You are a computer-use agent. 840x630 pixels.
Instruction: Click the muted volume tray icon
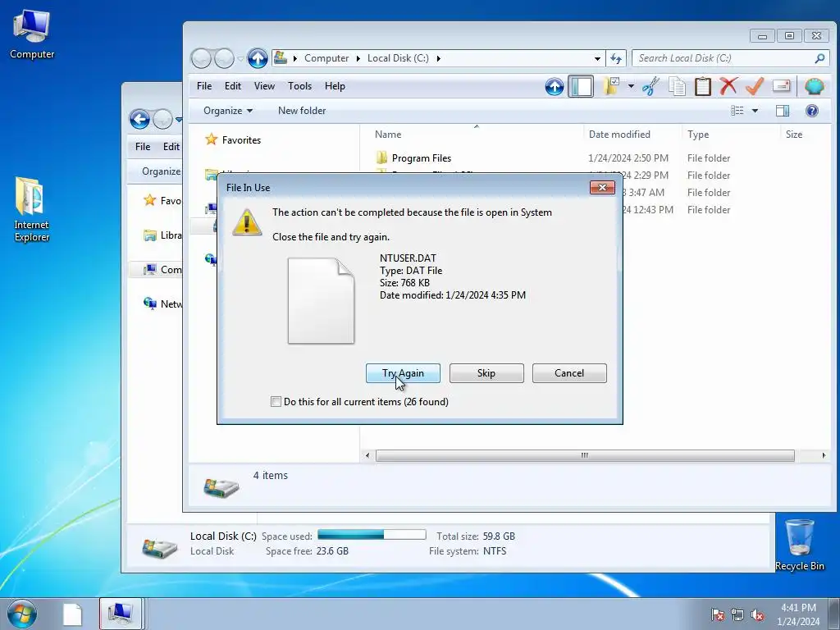pyautogui.click(x=757, y=614)
